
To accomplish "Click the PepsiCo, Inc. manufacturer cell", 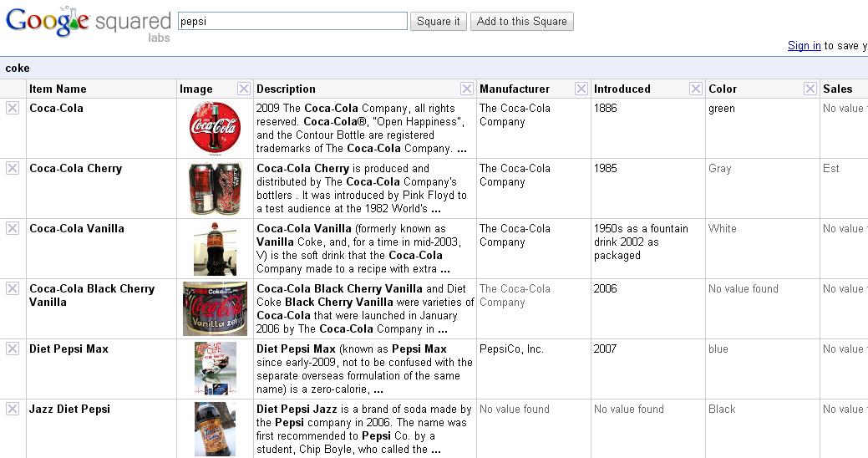I will pyautogui.click(x=511, y=349).
